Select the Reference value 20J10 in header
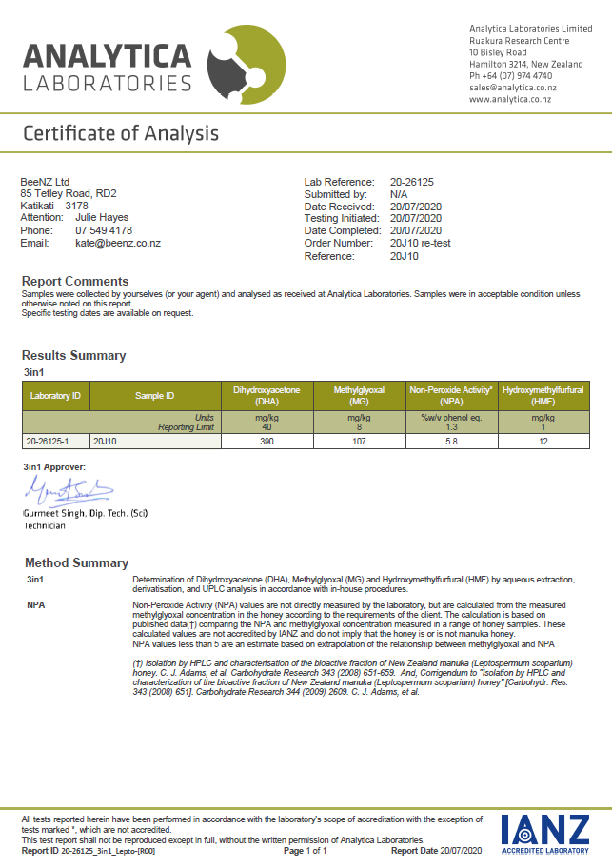Image resolution: width=612 pixels, height=868 pixels. pyautogui.click(x=404, y=256)
